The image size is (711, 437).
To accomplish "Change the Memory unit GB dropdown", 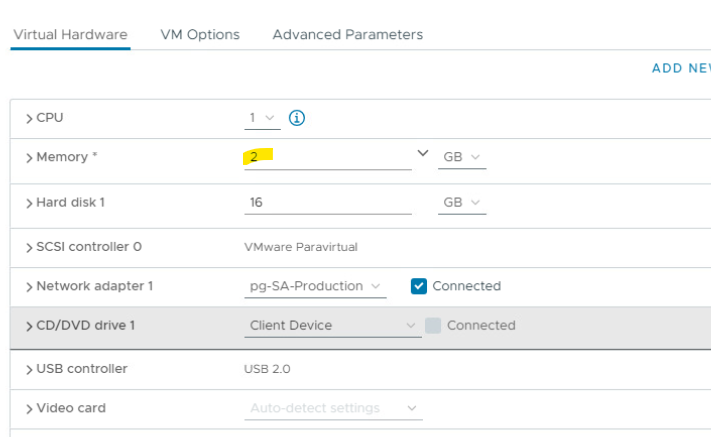I will click(463, 158).
